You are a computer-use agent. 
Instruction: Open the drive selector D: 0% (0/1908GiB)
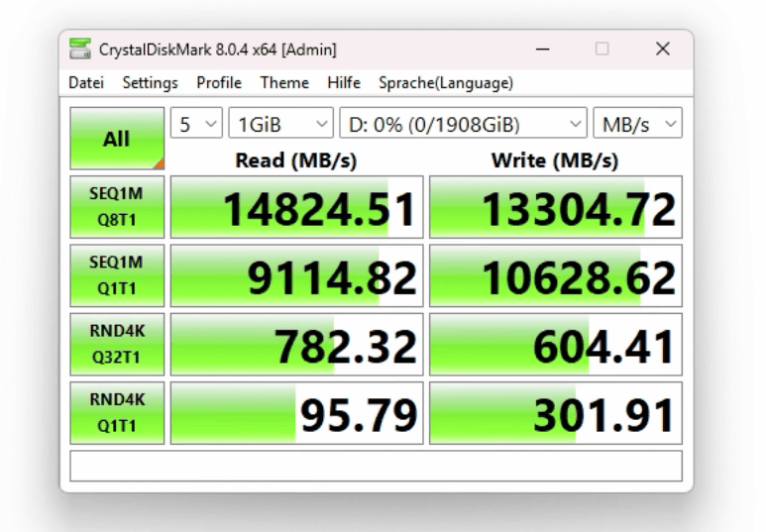coord(463,123)
